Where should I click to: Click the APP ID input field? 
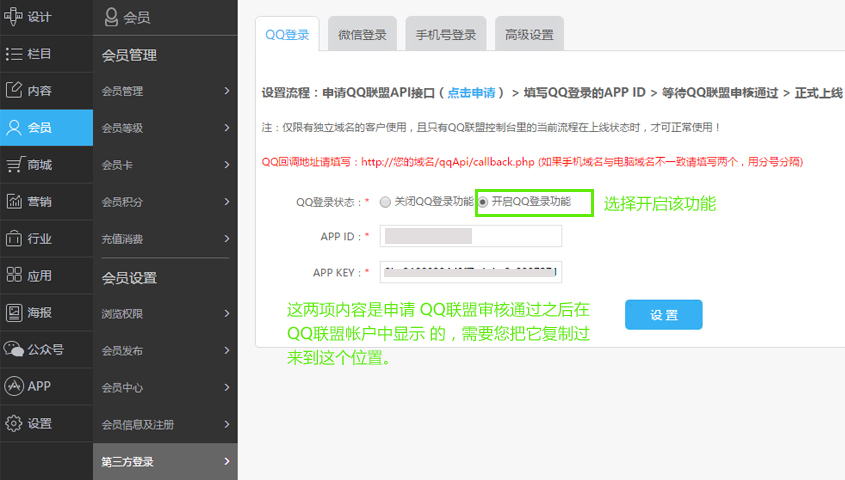click(x=470, y=236)
